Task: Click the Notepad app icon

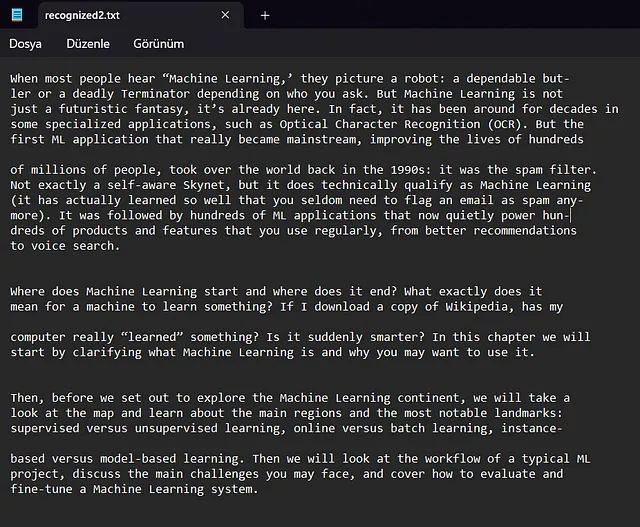Action: [x=17, y=15]
